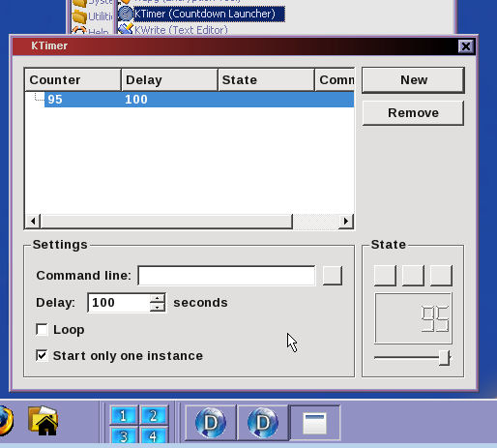This screenshot has width=497, height=448.
Task: Switch to virtual desktop 1
Action: point(124,416)
